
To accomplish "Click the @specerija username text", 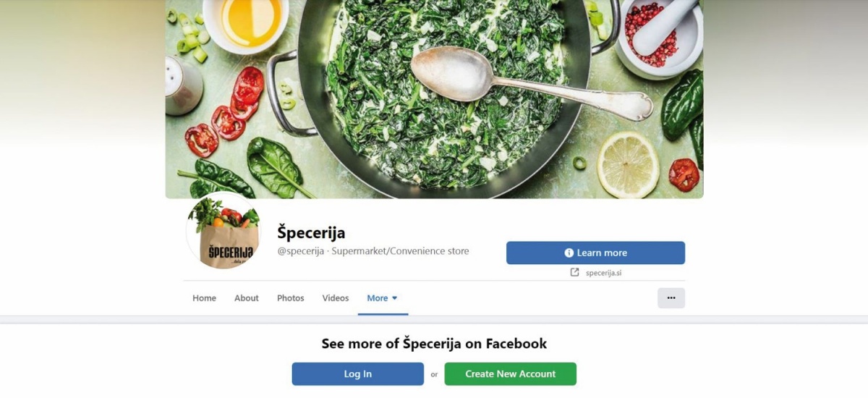I will coord(301,251).
